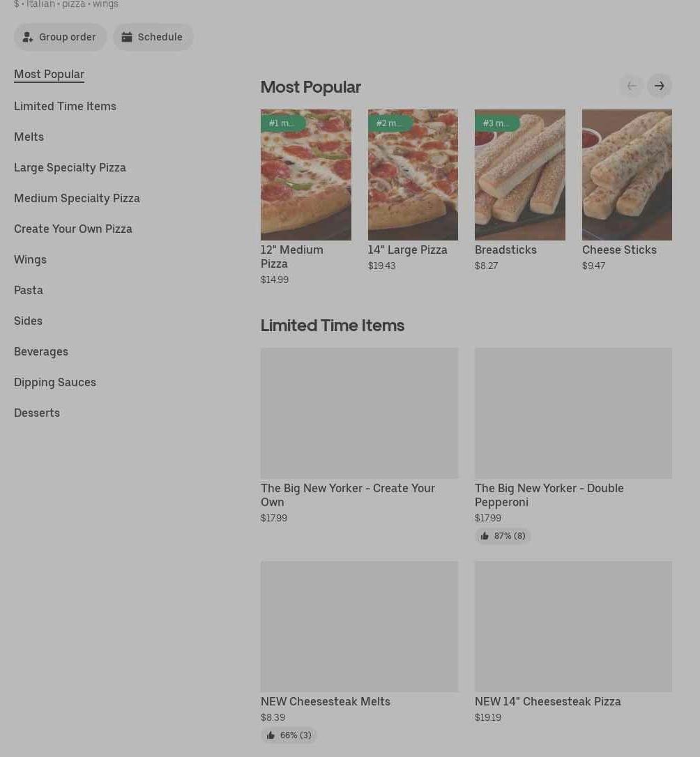700x757 pixels.
Task: Choose the Breadsticks item photo
Action: click(x=519, y=175)
